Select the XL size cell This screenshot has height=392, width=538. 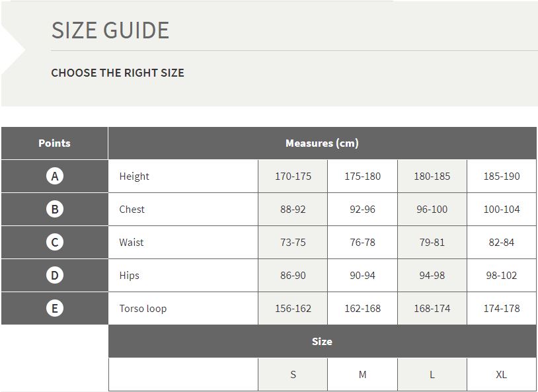coord(501,375)
